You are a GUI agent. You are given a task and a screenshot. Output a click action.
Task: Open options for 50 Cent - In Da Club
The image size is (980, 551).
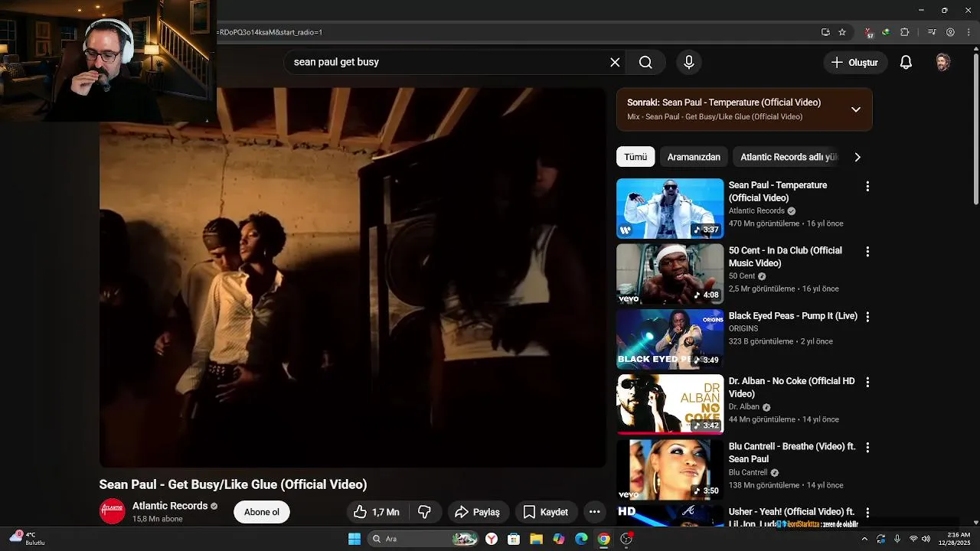click(867, 251)
